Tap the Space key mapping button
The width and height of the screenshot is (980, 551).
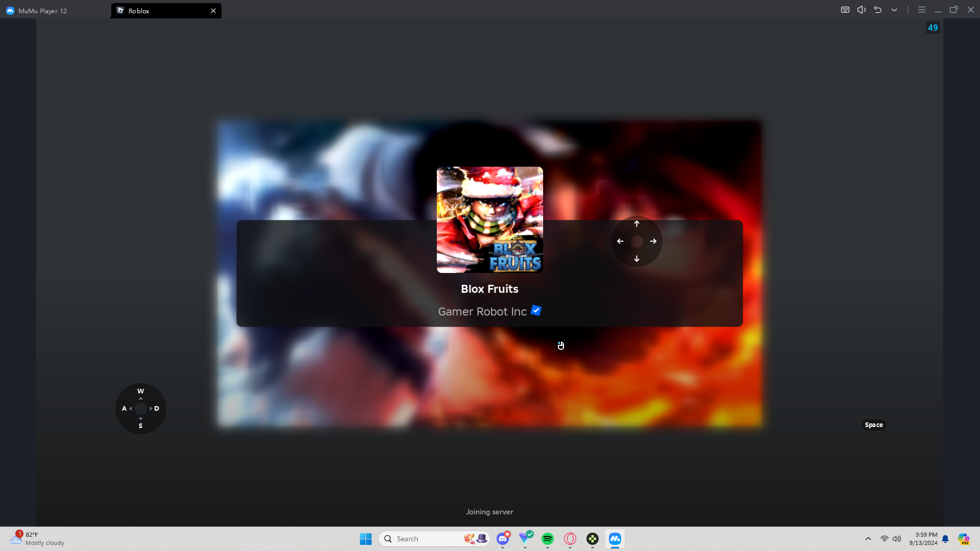point(874,425)
